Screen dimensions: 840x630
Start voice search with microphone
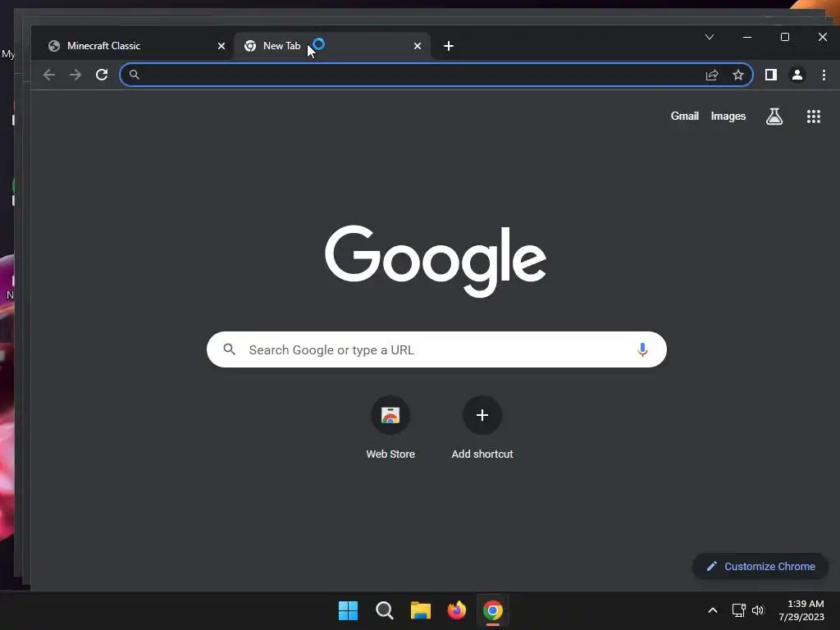642,349
